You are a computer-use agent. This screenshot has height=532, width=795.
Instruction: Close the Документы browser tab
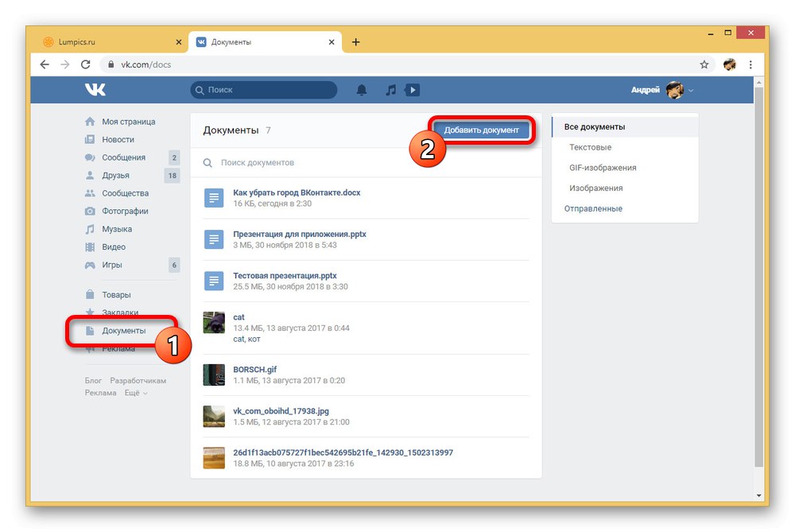click(332, 42)
